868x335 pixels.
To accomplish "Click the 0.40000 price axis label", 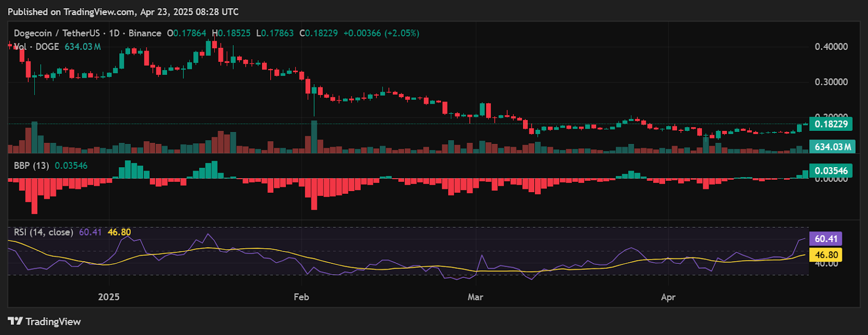I will 831,47.
